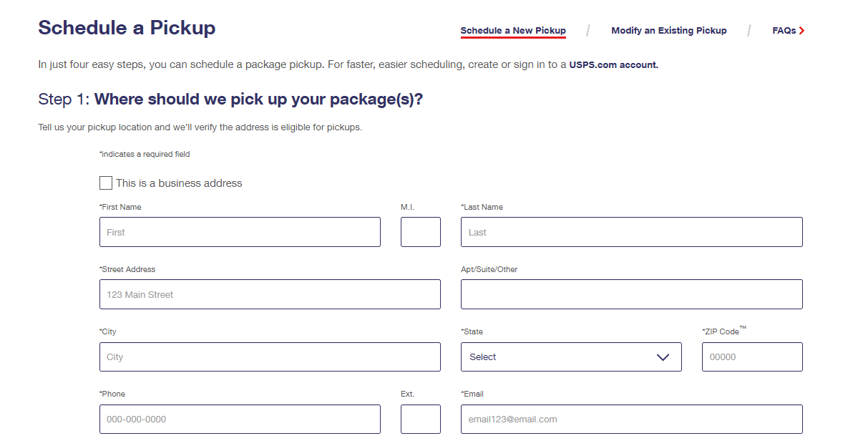Image resolution: width=868 pixels, height=446 pixels.
Task: Focus the ZIP Code field
Action: coord(752,357)
